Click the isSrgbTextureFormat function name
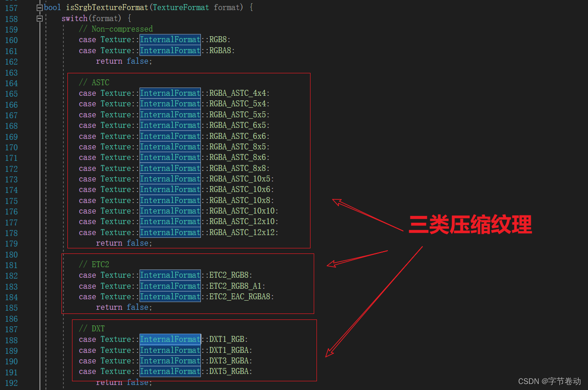The image size is (588, 390). click(x=107, y=7)
